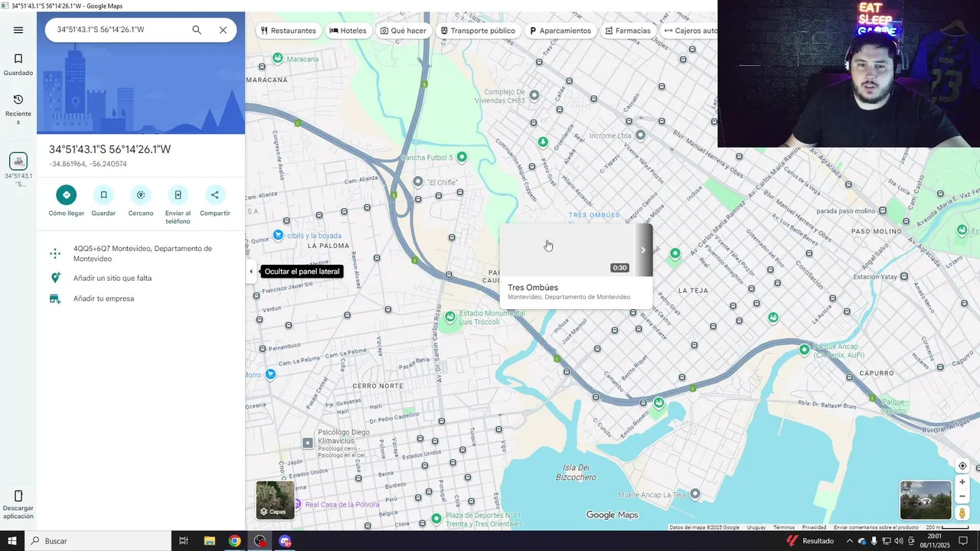Click Añadir tu empresa
Screen dimensions: 980x551
[x=141, y=298]
